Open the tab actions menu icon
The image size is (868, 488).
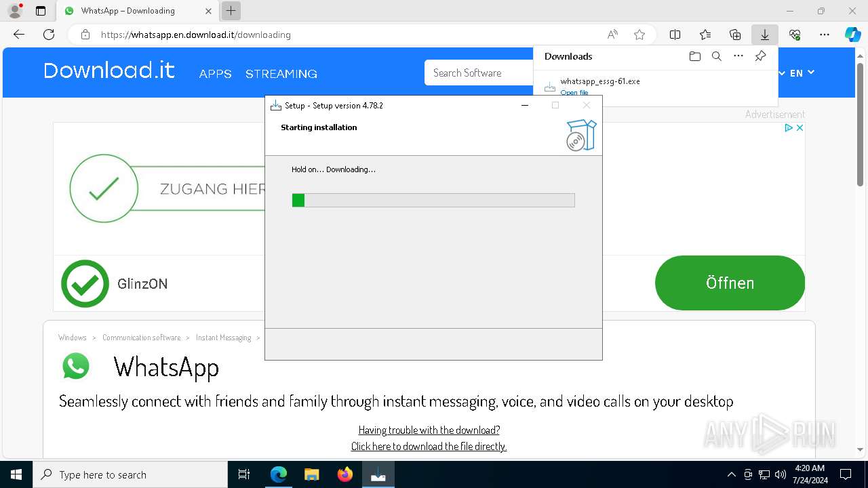click(x=41, y=11)
